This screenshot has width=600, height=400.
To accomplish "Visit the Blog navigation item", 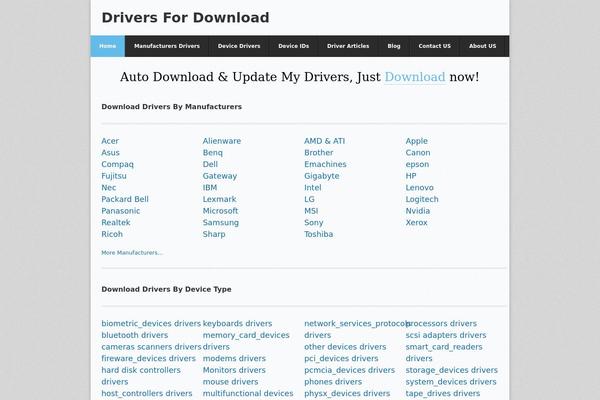I will 394,46.
